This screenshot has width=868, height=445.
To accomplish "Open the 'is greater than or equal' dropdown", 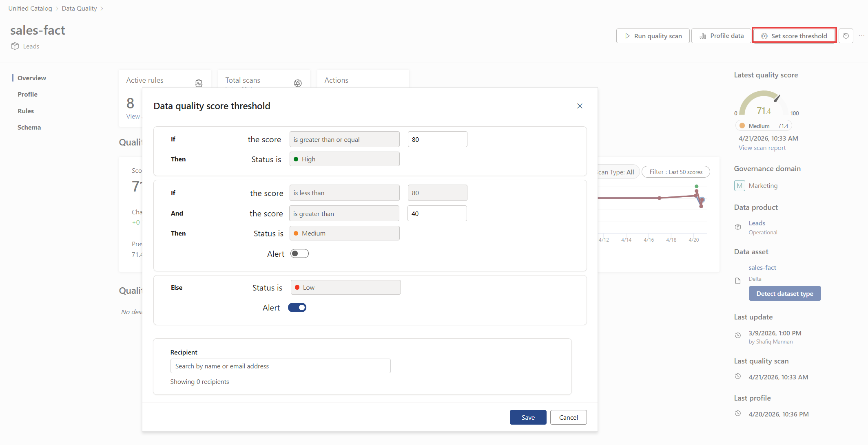I will click(x=344, y=139).
